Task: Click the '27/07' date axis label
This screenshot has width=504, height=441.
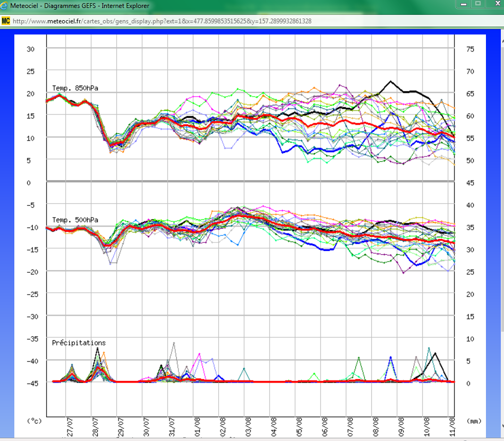Action: 70,427
